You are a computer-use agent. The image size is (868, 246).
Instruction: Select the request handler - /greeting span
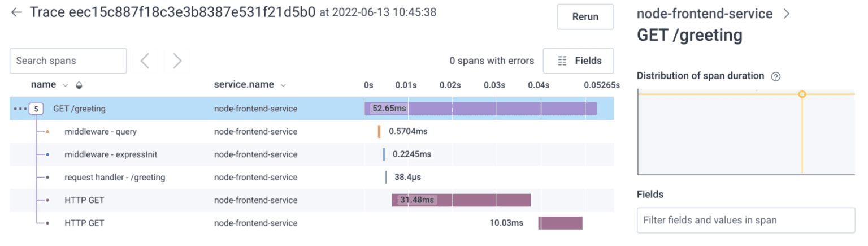(115, 177)
